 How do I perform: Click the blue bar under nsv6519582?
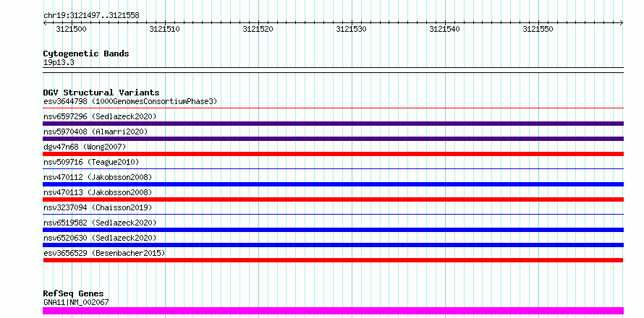click(333, 230)
